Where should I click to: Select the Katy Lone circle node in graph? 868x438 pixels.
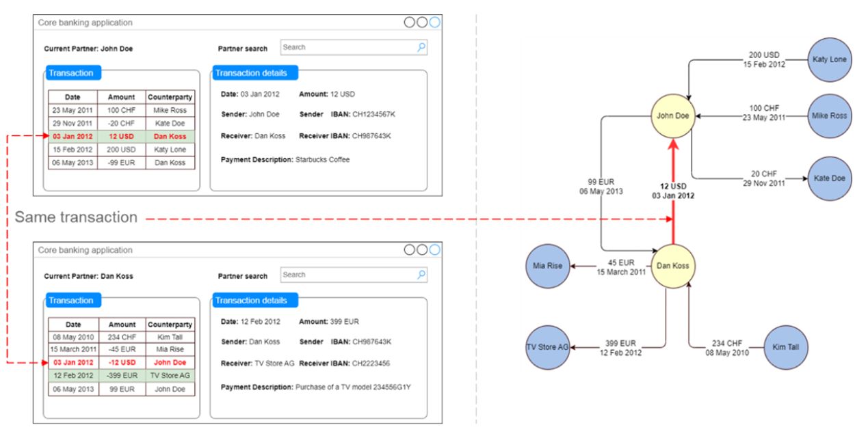tap(829, 59)
